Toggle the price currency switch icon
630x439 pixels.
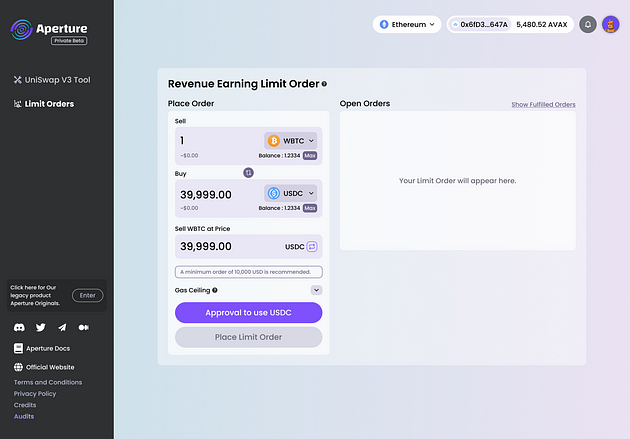pos(312,247)
